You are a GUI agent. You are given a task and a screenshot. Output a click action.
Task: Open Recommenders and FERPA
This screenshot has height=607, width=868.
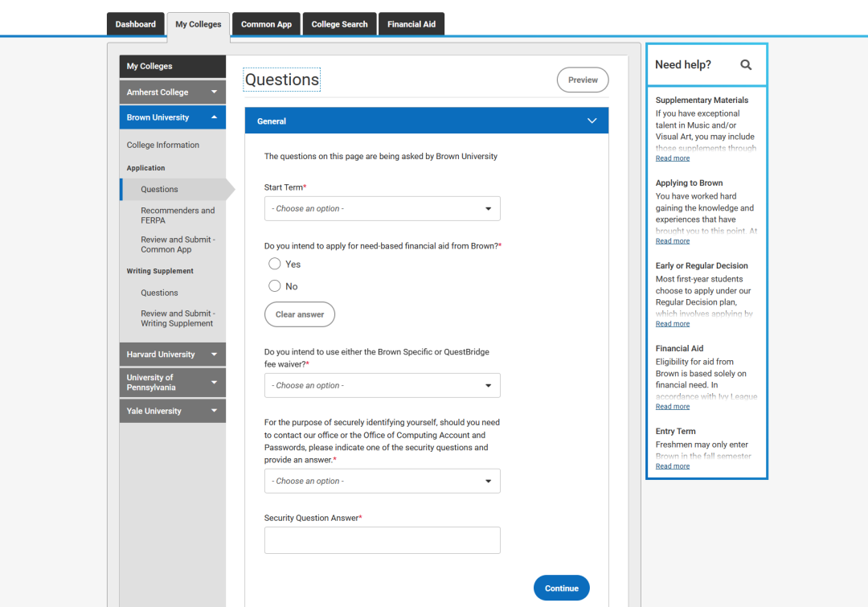click(x=178, y=215)
